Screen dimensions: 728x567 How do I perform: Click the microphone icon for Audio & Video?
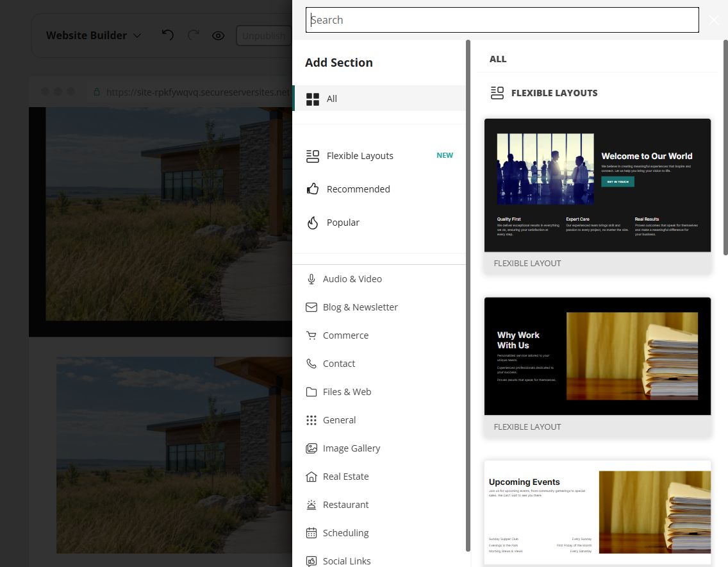click(311, 279)
